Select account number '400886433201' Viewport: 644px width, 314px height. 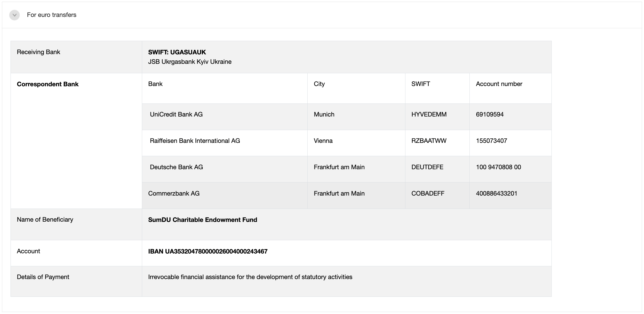coord(497,193)
